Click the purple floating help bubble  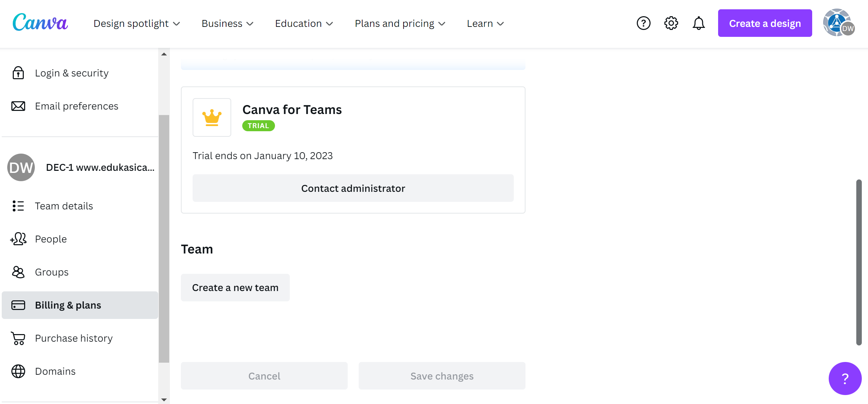tap(845, 378)
